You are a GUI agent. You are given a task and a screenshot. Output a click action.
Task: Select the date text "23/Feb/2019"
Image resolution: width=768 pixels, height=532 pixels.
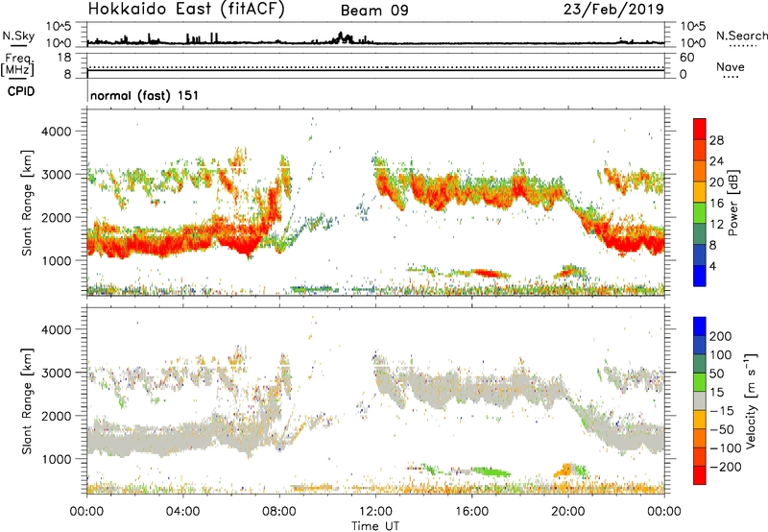(613, 10)
